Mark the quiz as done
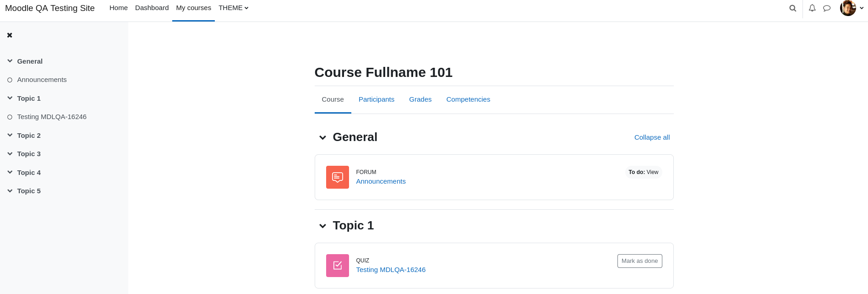Viewport: 868px width, 294px height. tap(639, 261)
